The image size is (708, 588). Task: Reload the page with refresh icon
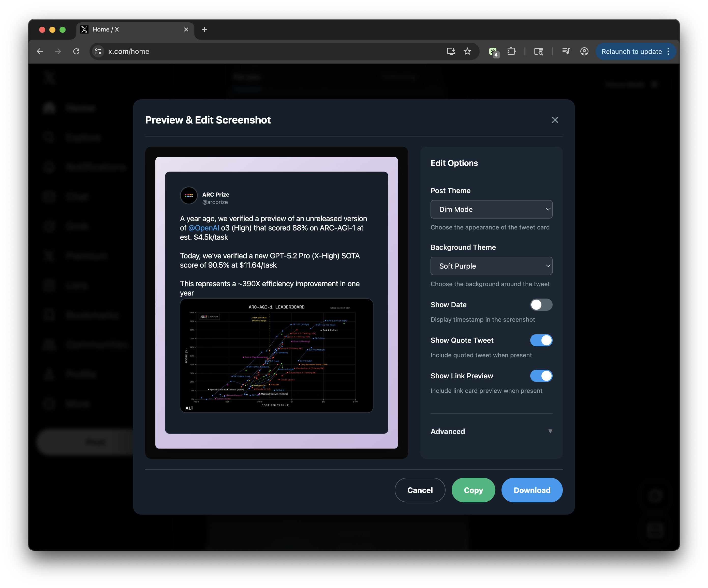tap(77, 51)
